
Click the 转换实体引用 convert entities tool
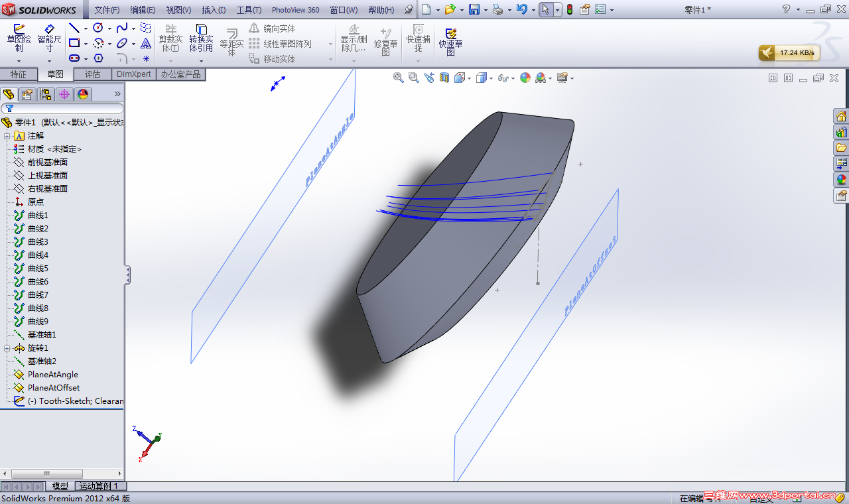click(x=201, y=38)
